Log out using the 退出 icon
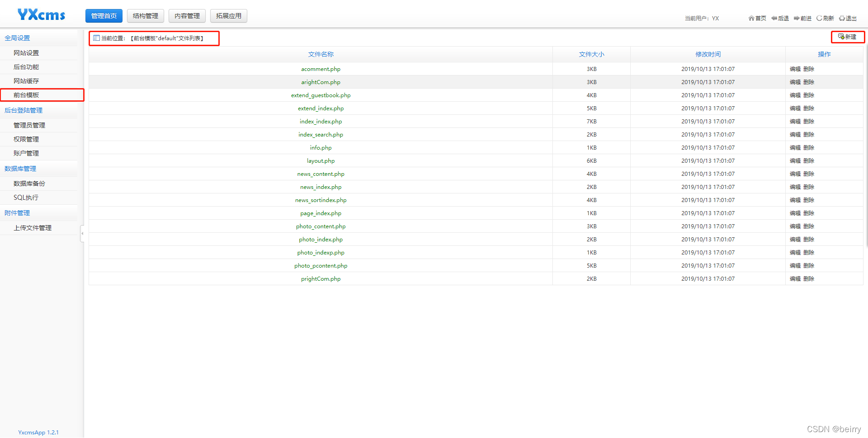 tap(848, 19)
